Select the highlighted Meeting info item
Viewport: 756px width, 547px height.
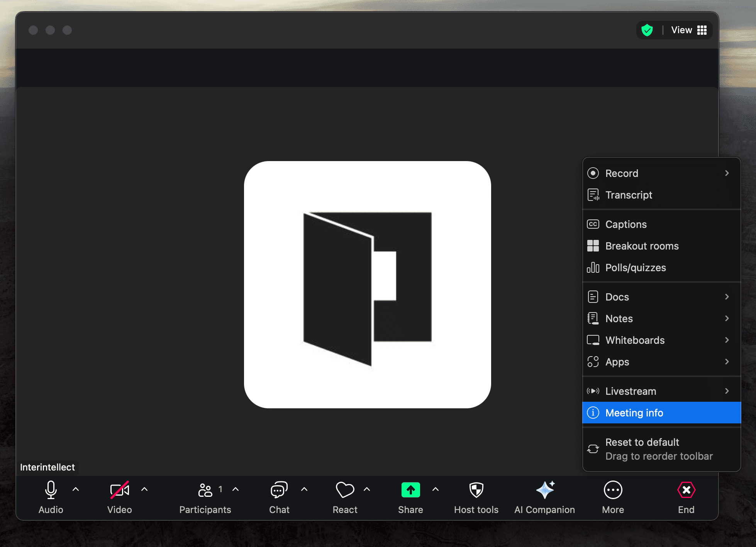pos(661,413)
